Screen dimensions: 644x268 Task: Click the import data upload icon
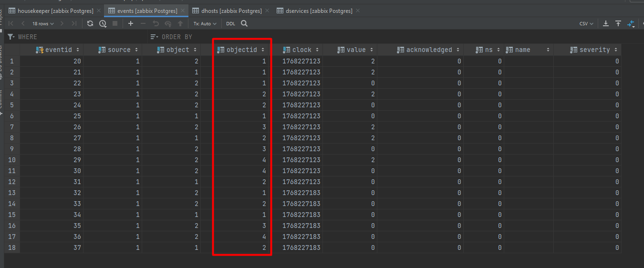[x=618, y=23]
